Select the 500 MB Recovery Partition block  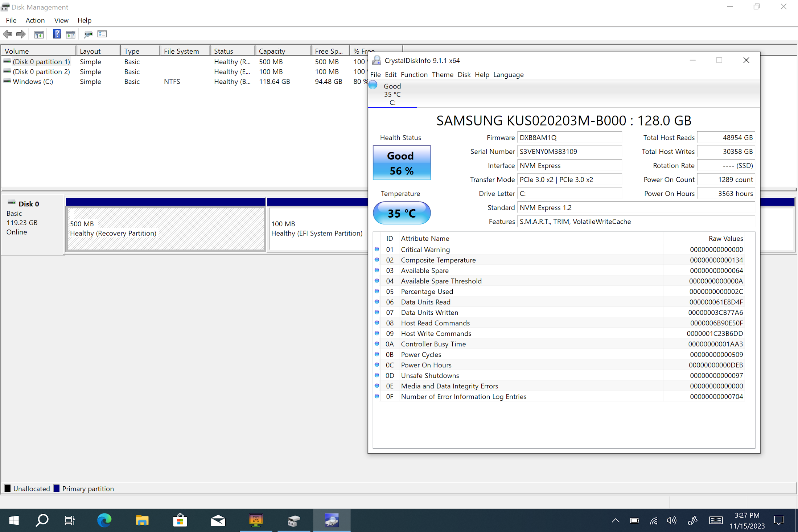(x=166, y=228)
